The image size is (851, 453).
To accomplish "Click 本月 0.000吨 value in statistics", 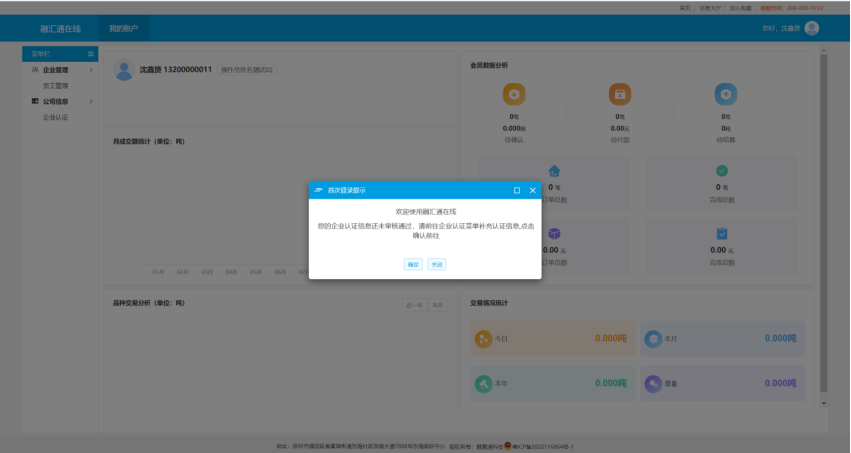I will point(780,339).
